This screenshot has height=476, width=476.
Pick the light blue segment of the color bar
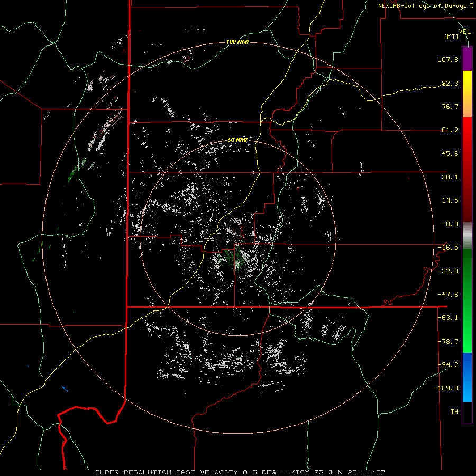pyautogui.click(x=467, y=377)
